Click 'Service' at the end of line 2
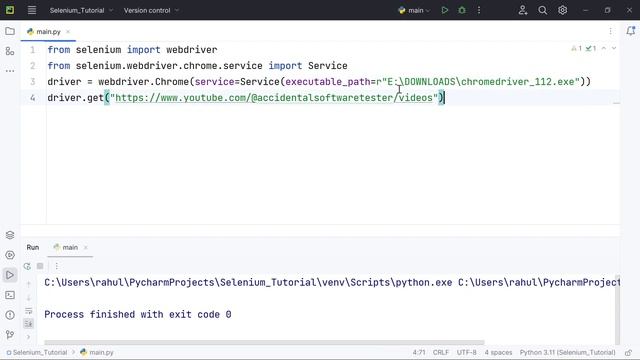Viewport: 640px width, 360px height. point(328,66)
